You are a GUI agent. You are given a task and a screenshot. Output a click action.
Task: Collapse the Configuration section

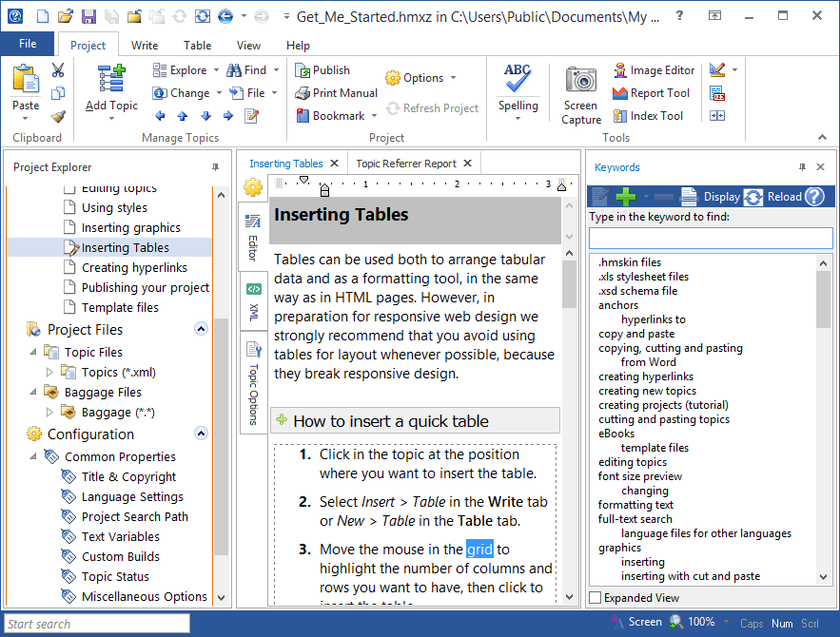201,434
